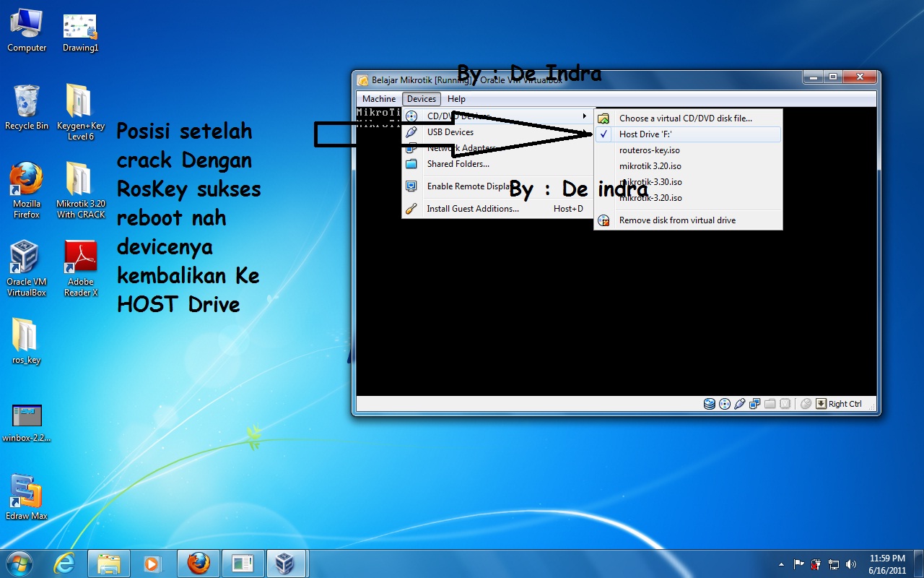Open the shared folders status icon
This screenshot has width=924, height=578.
click(770, 404)
